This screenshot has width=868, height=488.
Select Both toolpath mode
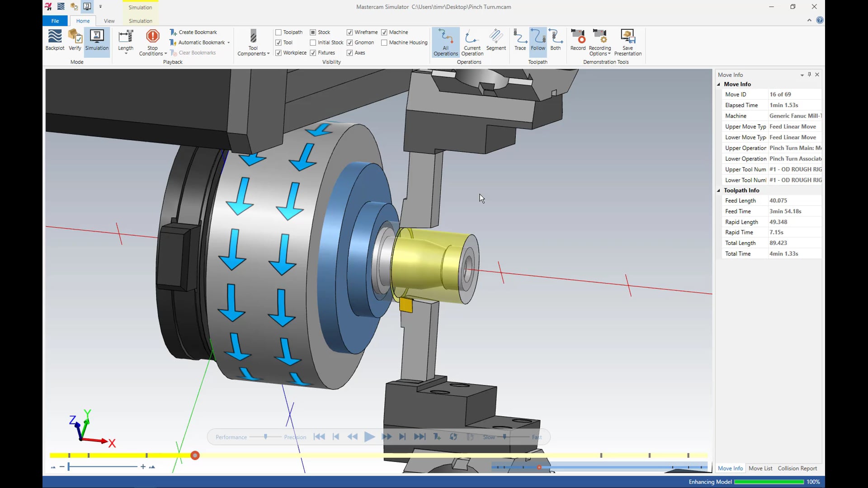click(x=556, y=40)
